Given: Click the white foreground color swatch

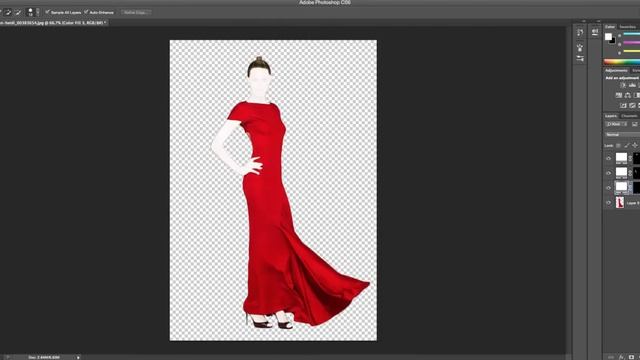Looking at the screenshot, I should [x=608, y=36].
